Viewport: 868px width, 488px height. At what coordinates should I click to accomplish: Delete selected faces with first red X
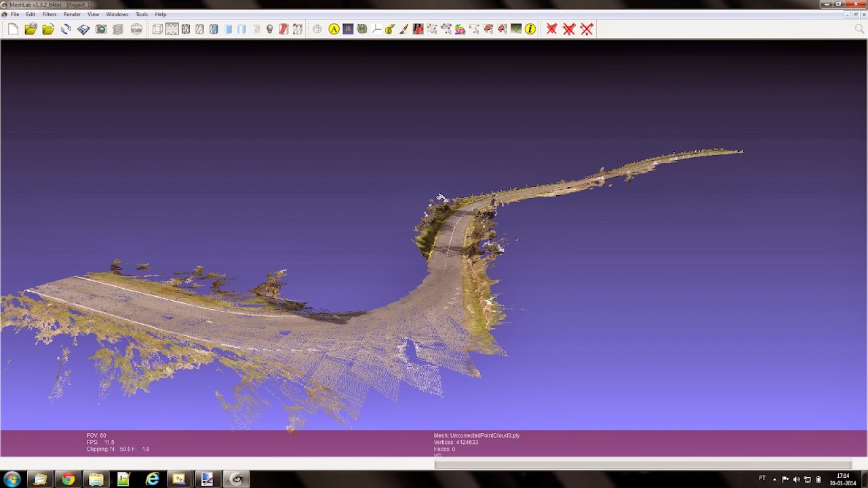click(x=551, y=29)
